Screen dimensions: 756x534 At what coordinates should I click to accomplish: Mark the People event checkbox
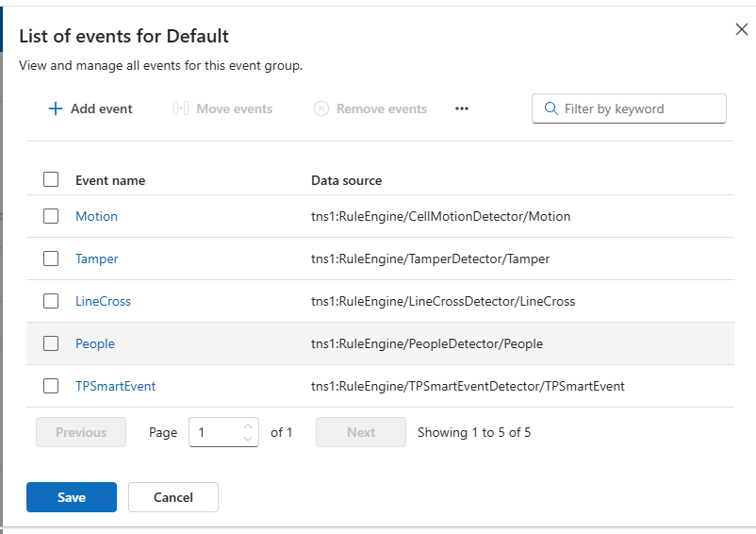coord(51,343)
